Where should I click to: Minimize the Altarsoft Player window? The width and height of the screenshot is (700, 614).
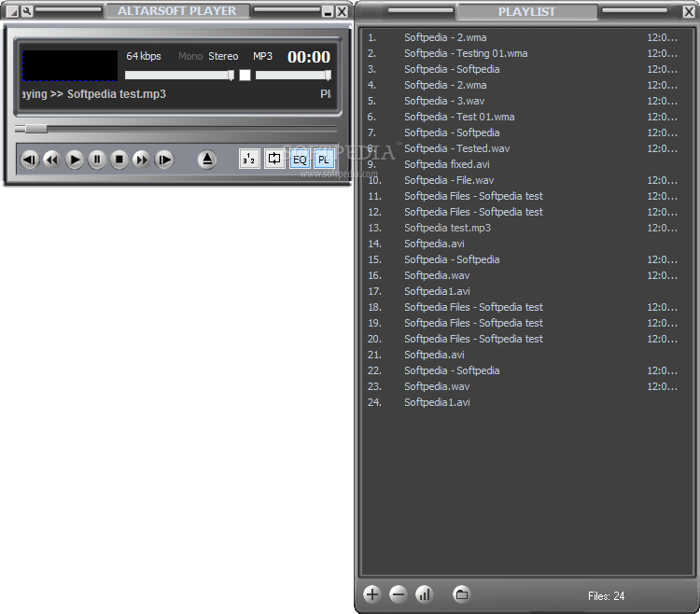click(329, 12)
